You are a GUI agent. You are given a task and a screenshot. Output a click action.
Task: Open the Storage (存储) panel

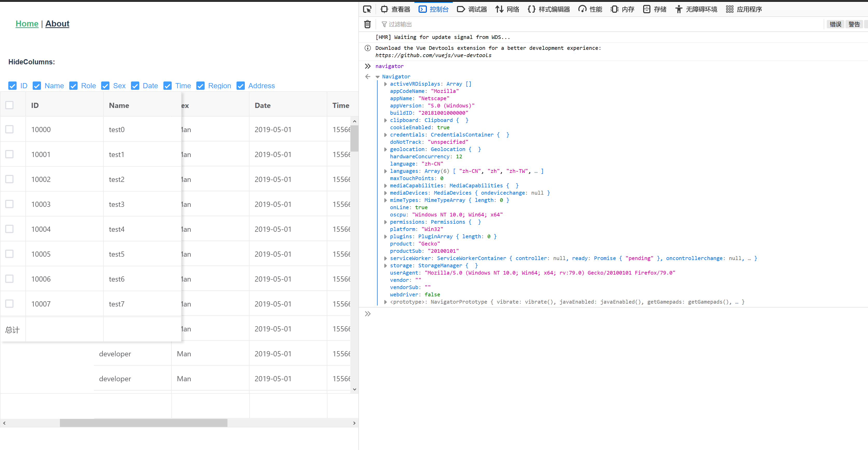tap(655, 9)
